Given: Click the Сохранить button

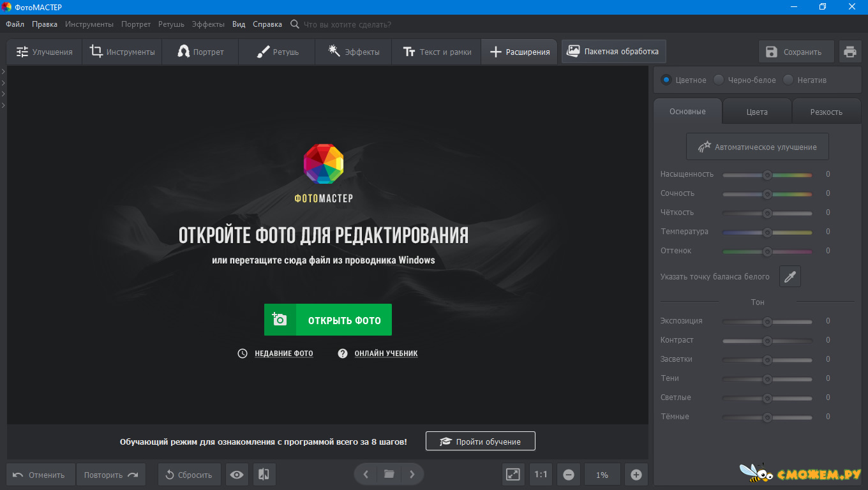Looking at the screenshot, I should click(x=796, y=52).
